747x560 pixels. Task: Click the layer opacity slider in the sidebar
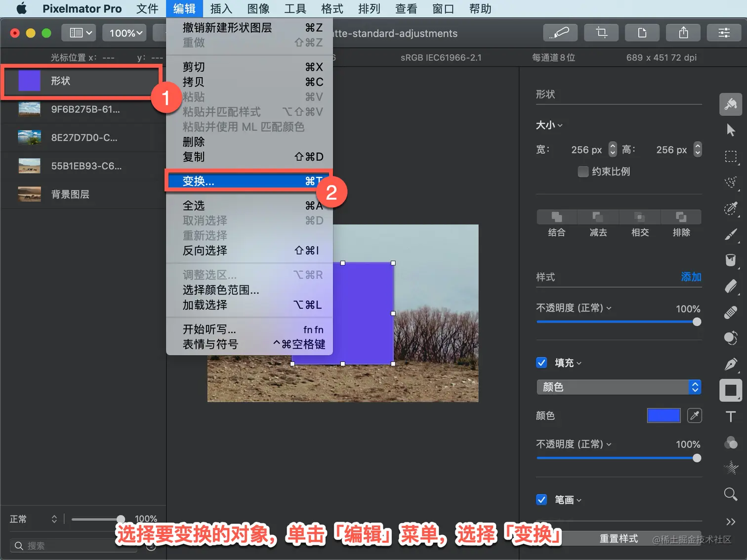(98, 519)
